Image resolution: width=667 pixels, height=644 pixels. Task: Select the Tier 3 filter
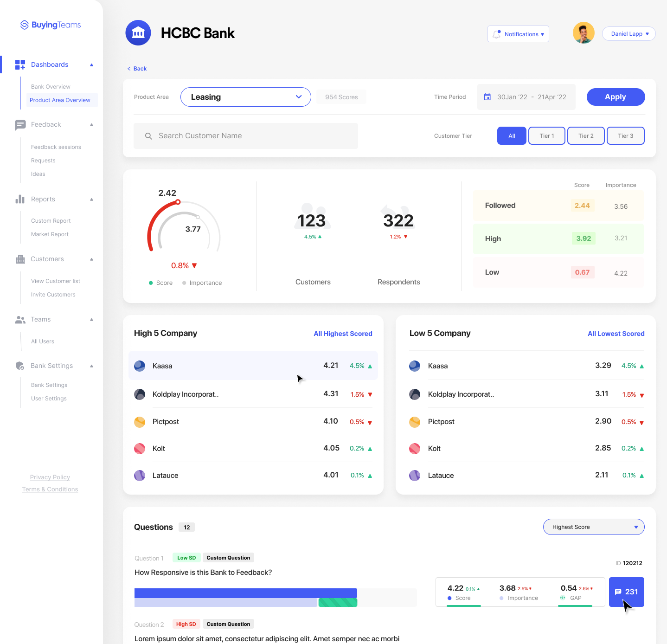[625, 136]
